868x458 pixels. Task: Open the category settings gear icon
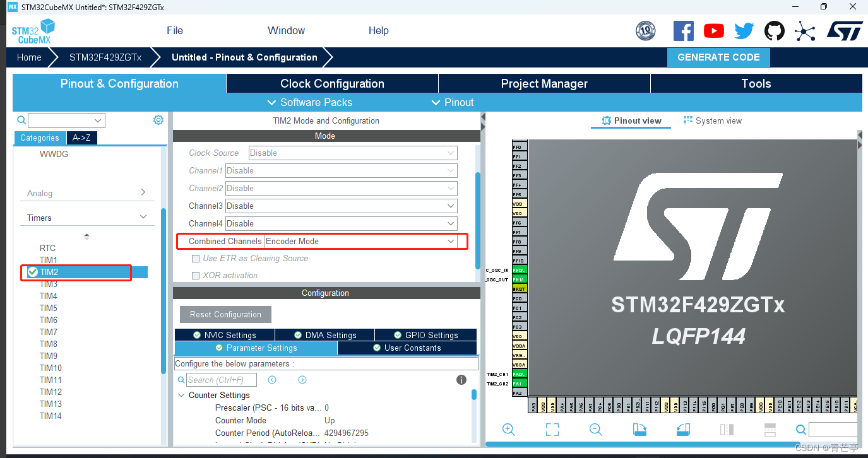tap(158, 120)
